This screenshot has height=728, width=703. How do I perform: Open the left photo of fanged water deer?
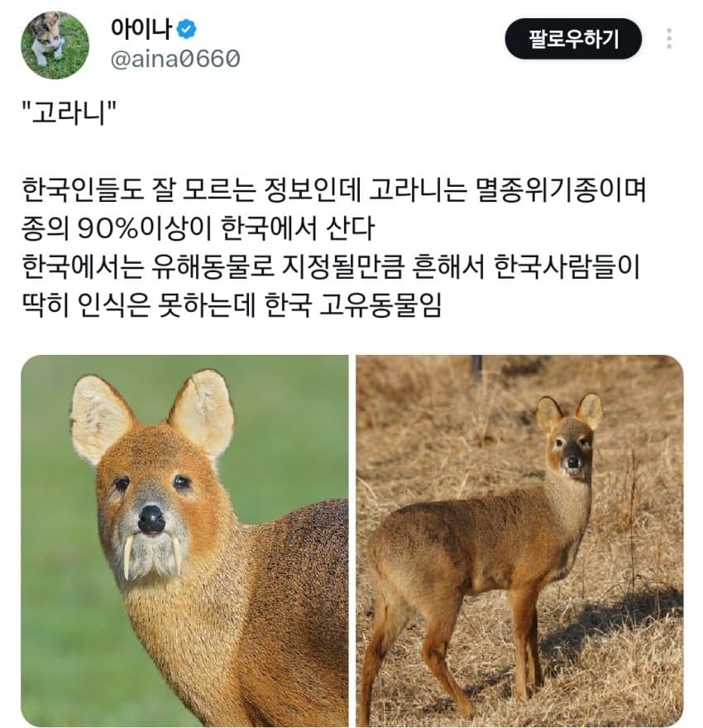[184, 540]
